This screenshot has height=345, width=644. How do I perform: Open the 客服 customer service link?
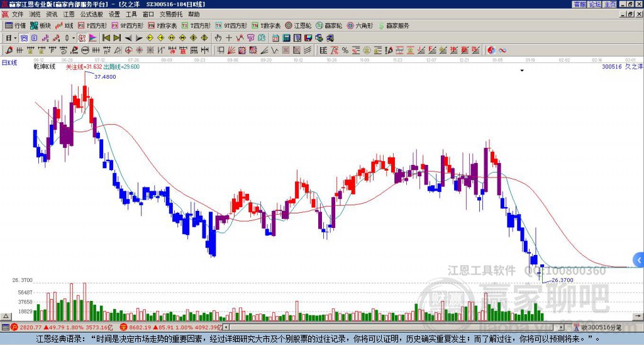579,4
